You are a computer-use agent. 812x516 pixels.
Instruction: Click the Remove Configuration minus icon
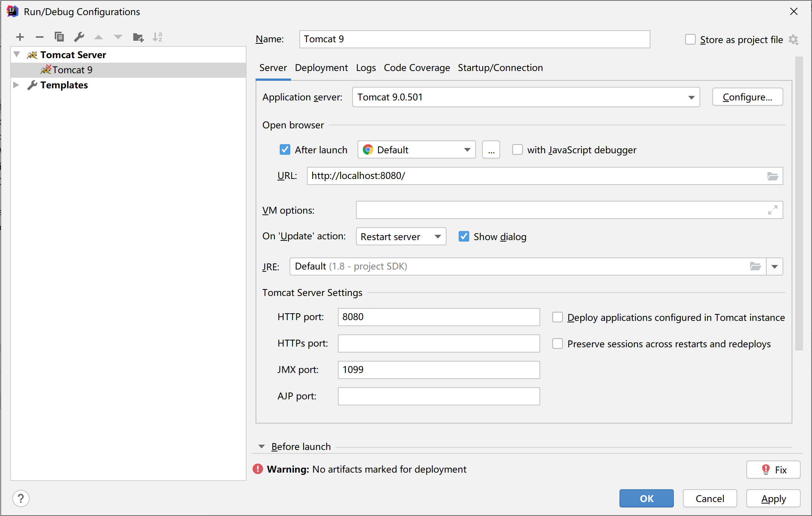(40, 37)
